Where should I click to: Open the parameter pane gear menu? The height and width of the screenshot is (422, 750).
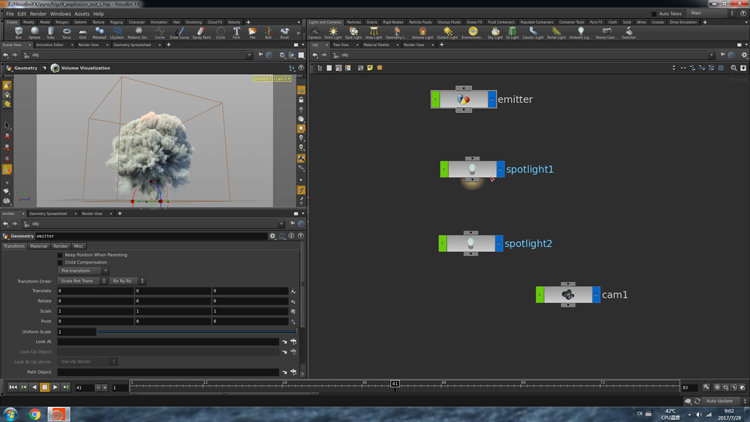(272, 236)
